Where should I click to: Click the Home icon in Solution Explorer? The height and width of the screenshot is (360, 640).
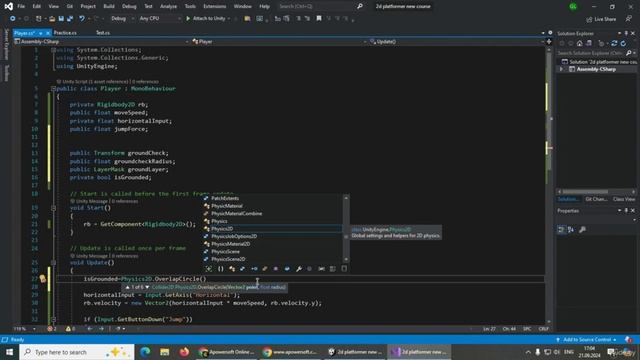(x=580, y=43)
